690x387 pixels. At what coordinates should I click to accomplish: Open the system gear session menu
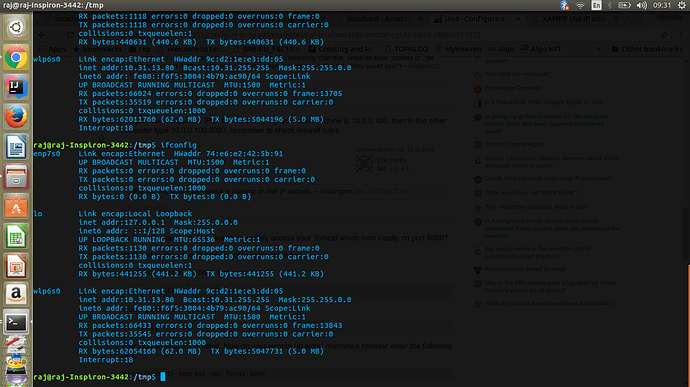(x=682, y=5)
